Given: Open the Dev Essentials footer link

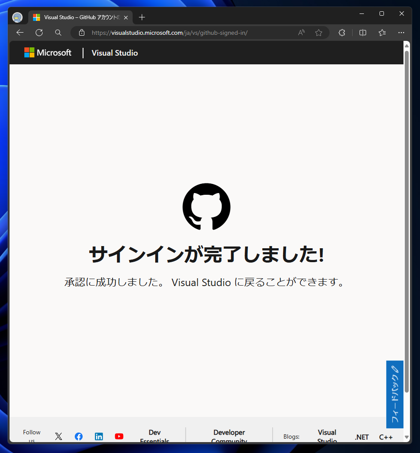Looking at the screenshot, I should [x=155, y=436].
